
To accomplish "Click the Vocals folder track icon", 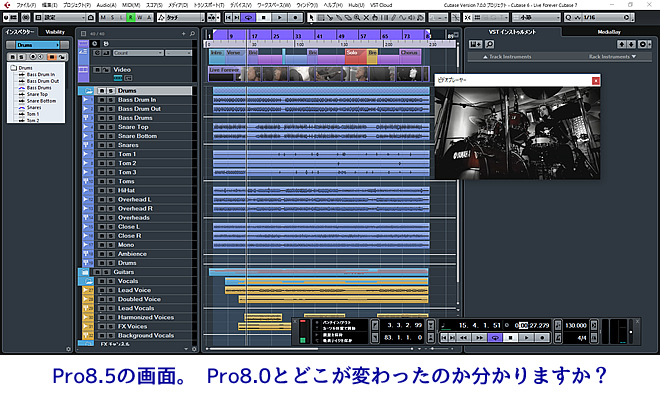I will [88, 281].
